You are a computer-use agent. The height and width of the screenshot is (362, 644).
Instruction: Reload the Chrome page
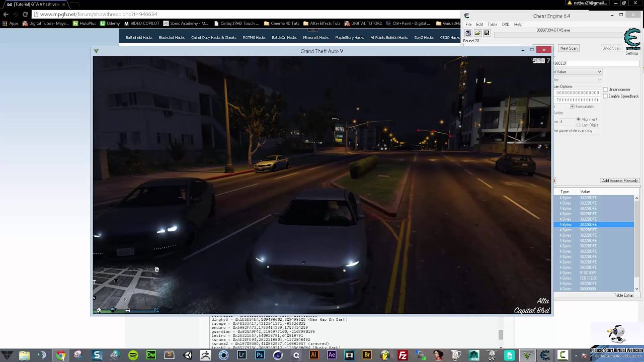click(25, 14)
